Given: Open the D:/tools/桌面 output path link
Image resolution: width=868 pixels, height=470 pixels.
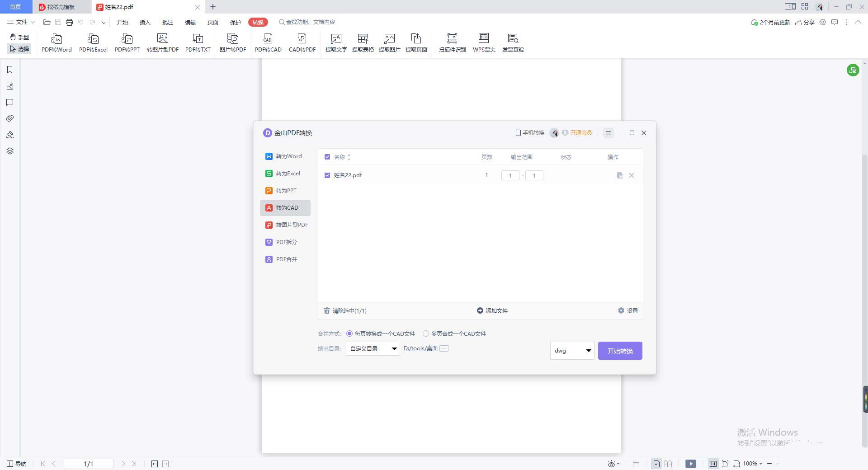Looking at the screenshot, I should coord(420,348).
